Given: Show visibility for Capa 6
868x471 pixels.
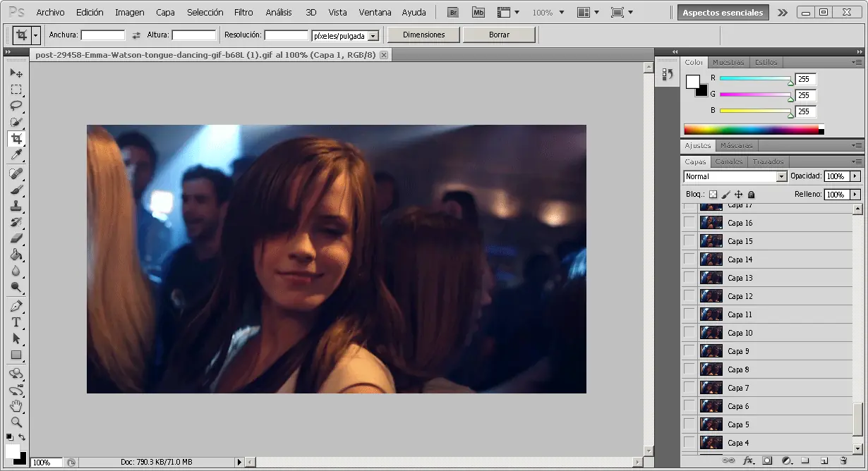Looking at the screenshot, I should coord(689,406).
